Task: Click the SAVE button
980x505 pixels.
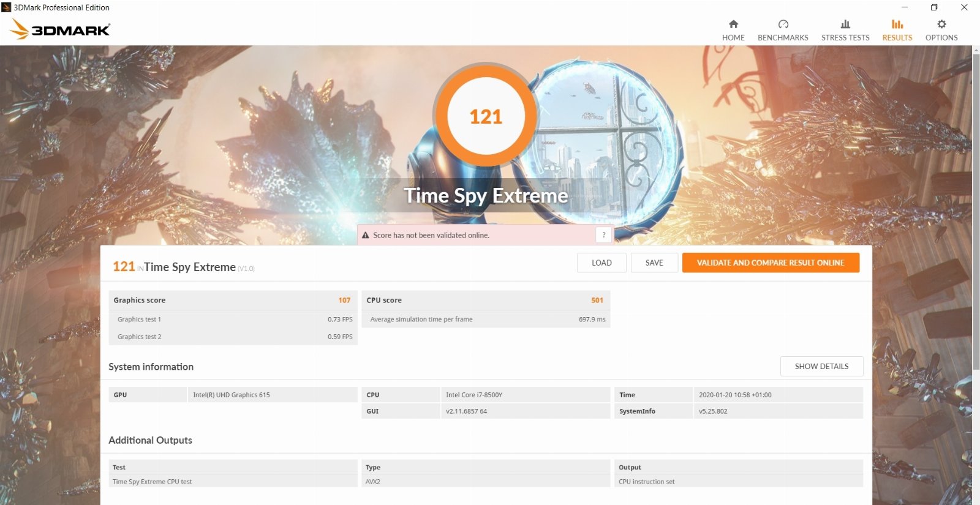Action: tap(654, 263)
